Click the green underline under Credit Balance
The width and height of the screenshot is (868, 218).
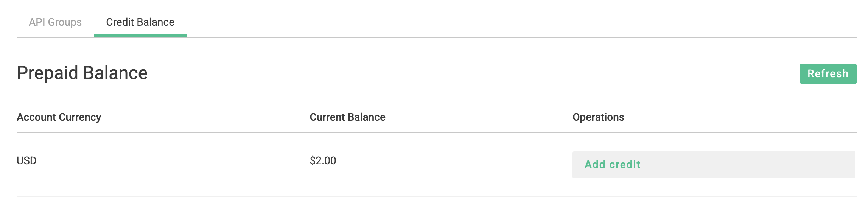pos(140,36)
